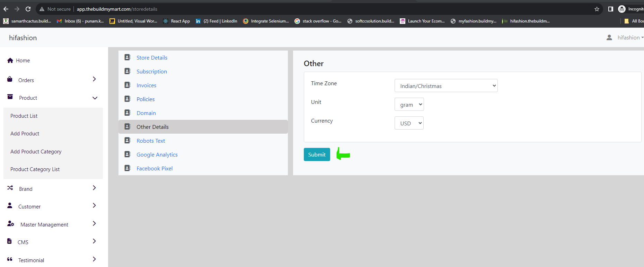Viewport: 644px width, 267px height.
Task: Click the Not secure warning icon
Action: [x=42, y=9]
